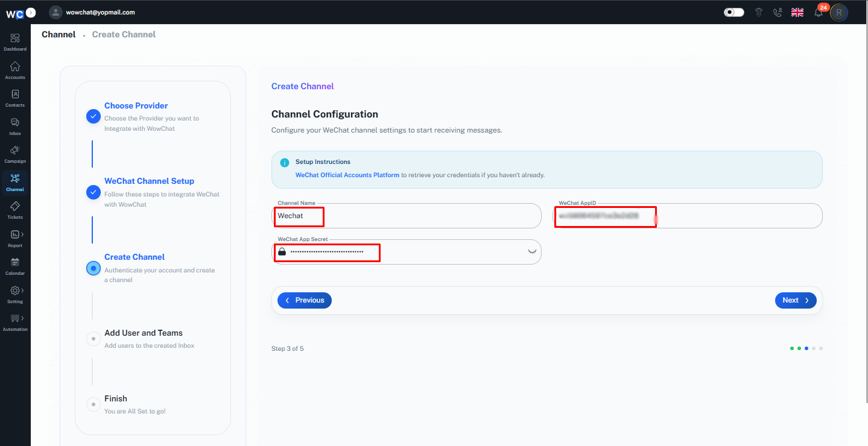Open the Calendar sidebar icon

coord(15,262)
